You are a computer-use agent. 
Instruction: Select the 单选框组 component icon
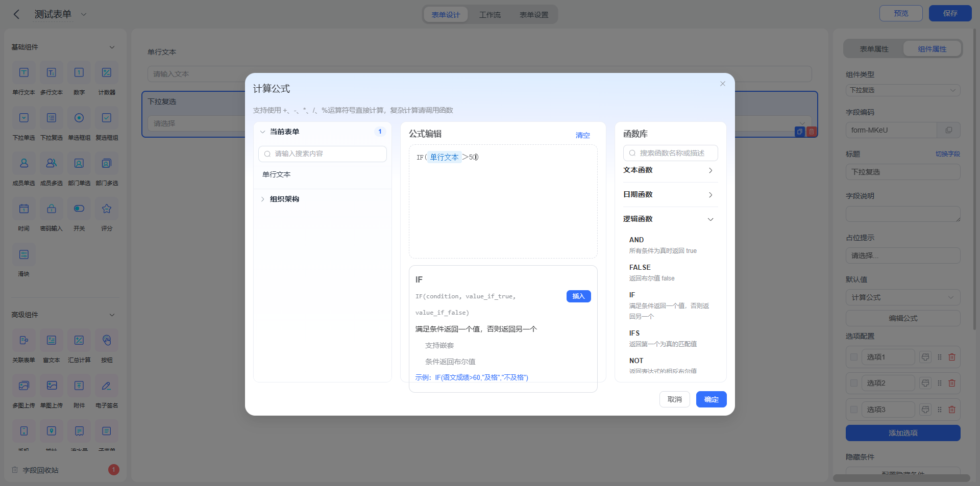(79, 118)
